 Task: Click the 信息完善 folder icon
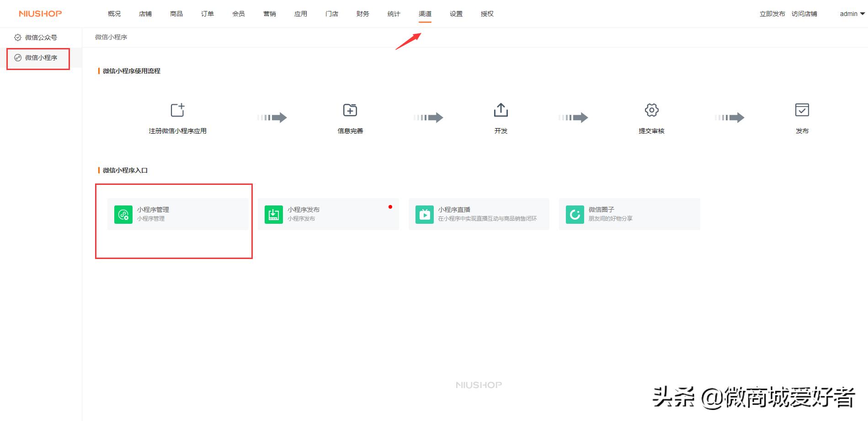pyautogui.click(x=350, y=110)
